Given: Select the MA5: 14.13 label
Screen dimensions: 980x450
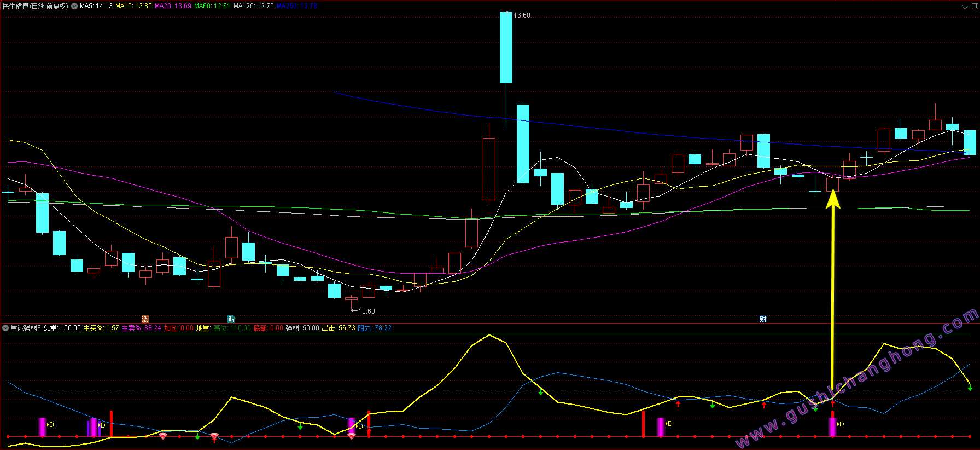Looking at the screenshot, I should point(96,6).
